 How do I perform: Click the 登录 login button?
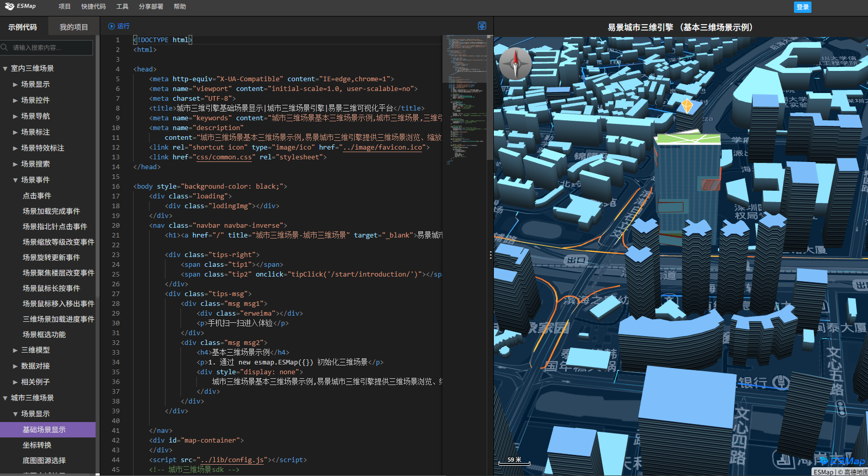pyautogui.click(x=803, y=7)
